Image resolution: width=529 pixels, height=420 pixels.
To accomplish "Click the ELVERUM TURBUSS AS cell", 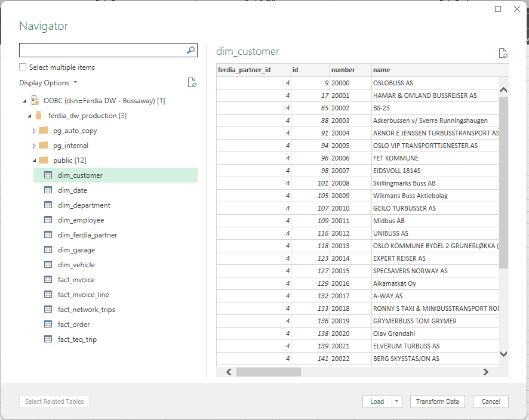I will point(435,346).
